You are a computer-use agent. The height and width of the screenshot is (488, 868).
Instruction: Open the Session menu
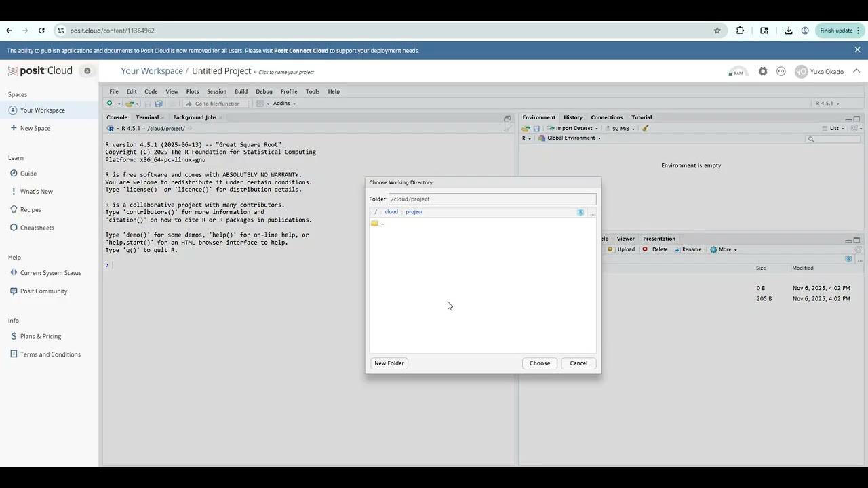click(x=217, y=91)
